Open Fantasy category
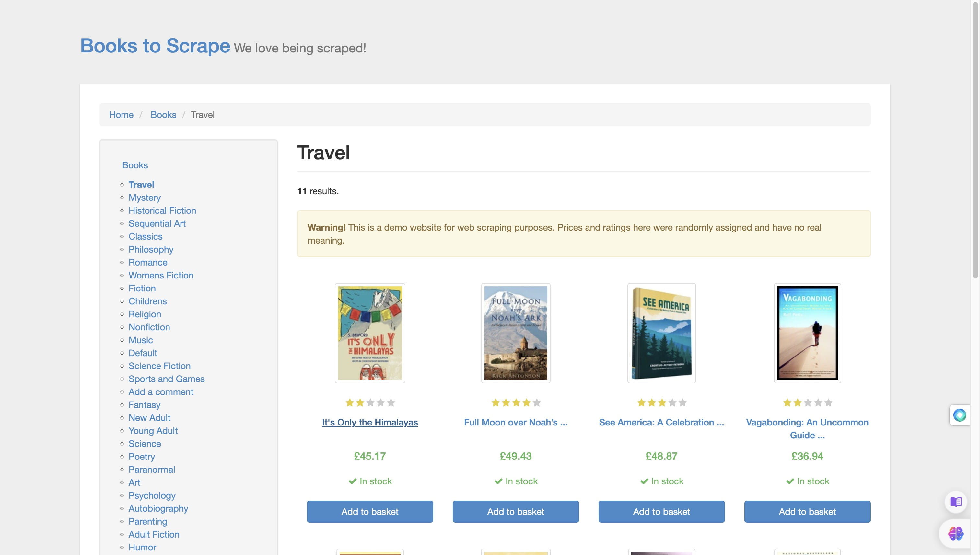Image resolution: width=980 pixels, height=555 pixels. [x=144, y=405]
